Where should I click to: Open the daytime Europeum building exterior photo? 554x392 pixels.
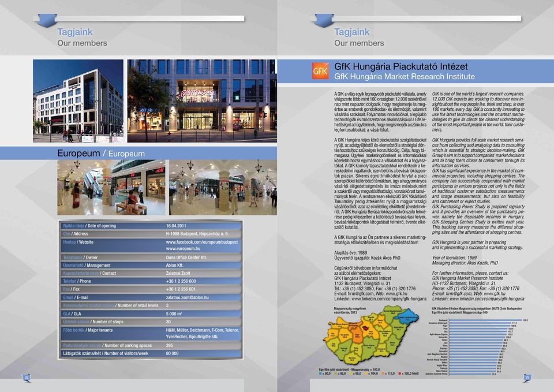click(x=78, y=100)
